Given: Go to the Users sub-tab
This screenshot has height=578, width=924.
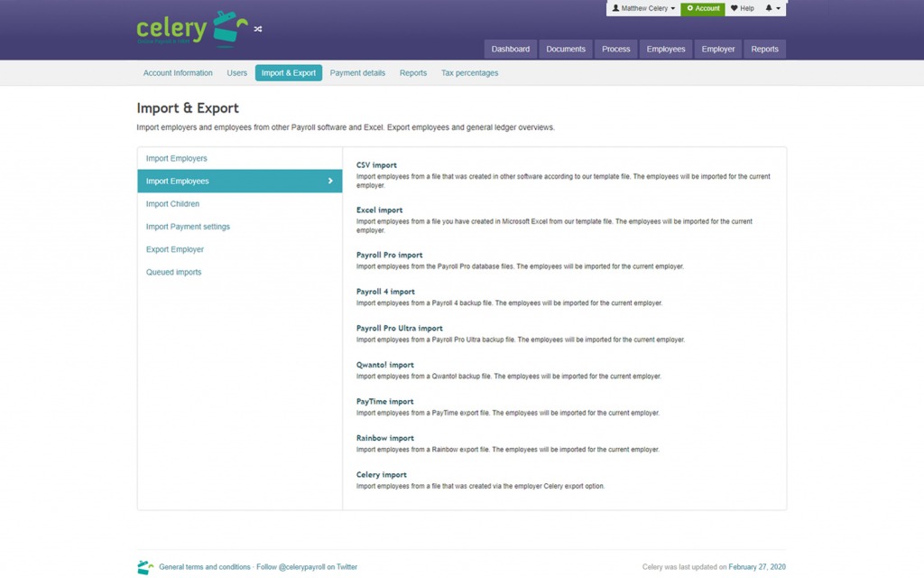Looking at the screenshot, I should tap(237, 73).
